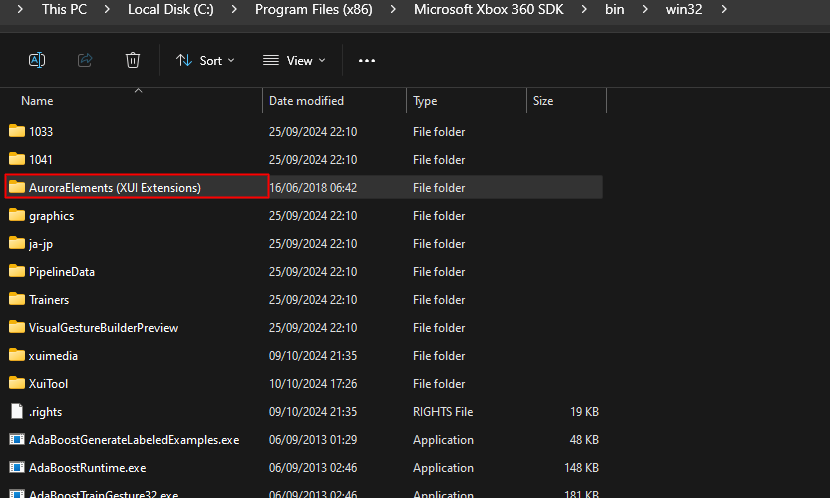830x498 pixels.
Task: Expand chevron after Microsoft Xbox 360 SDK
Action: tap(584, 10)
